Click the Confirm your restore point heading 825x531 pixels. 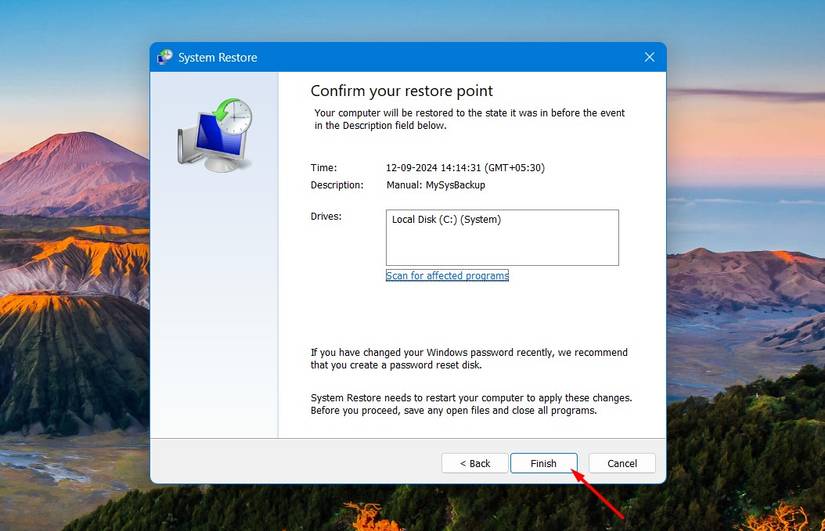[x=401, y=91]
